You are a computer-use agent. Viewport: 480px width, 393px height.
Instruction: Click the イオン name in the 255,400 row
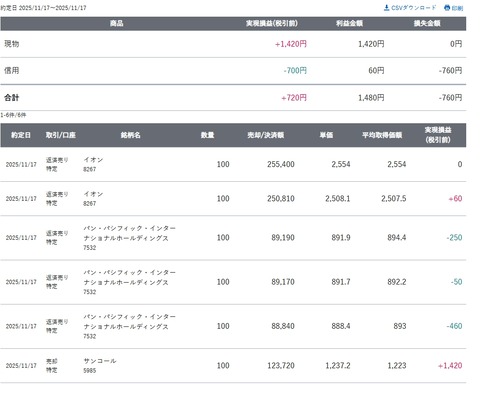pyautogui.click(x=93, y=160)
